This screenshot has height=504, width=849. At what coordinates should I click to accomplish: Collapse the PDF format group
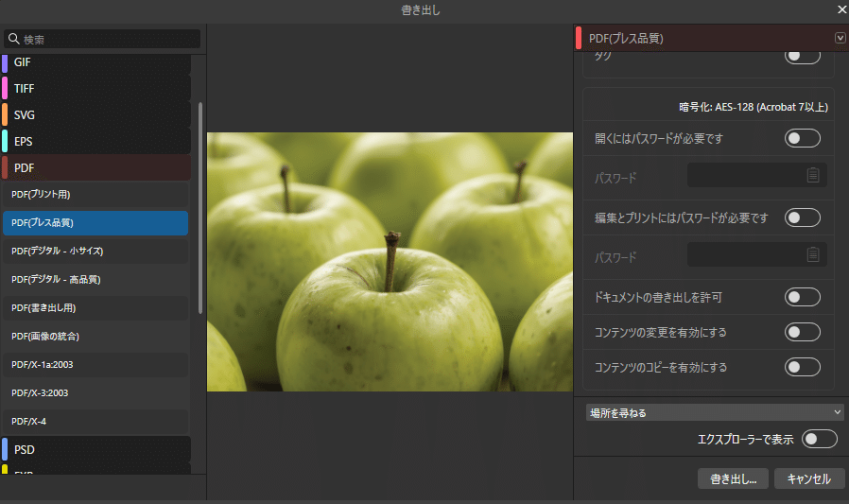coord(96,167)
